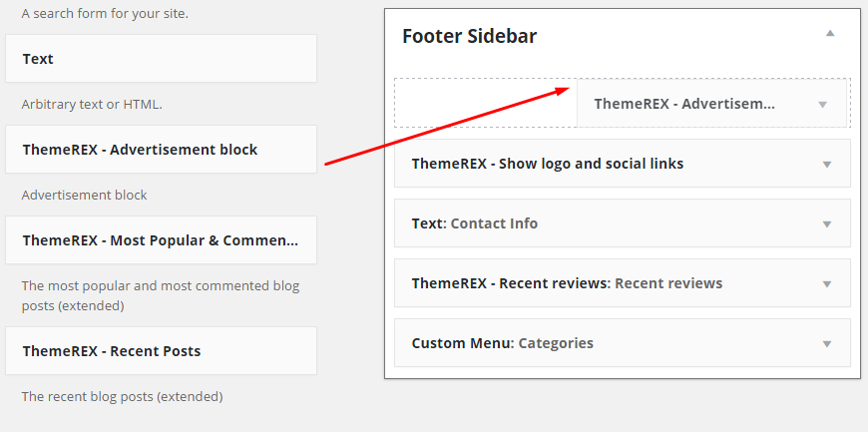
Task: Click the Text: Contact Info widget title
Action: [x=474, y=223]
